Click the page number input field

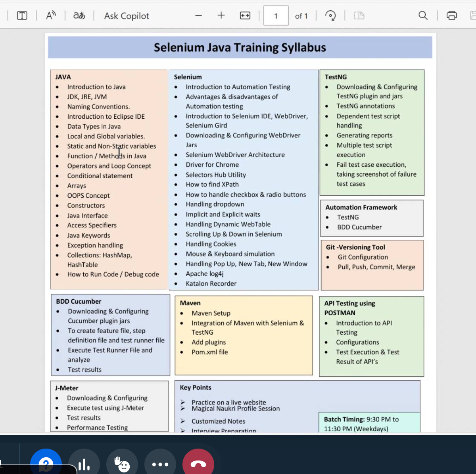tap(276, 16)
